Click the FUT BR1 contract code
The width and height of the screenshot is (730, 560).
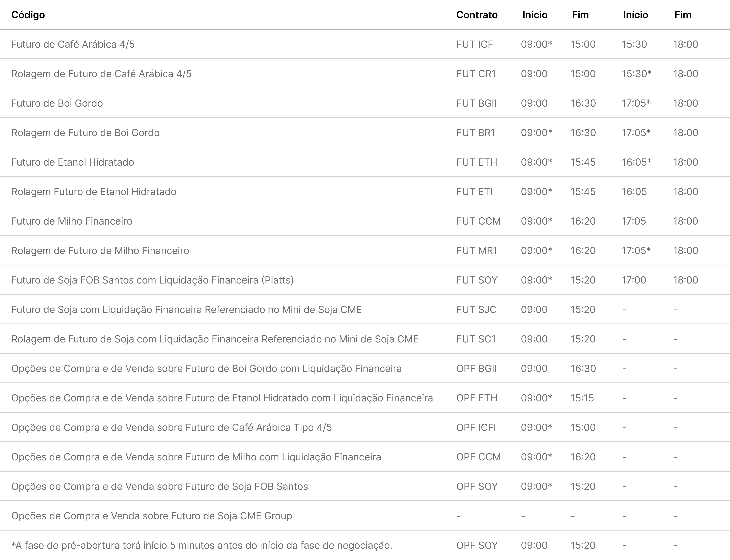pos(475,133)
